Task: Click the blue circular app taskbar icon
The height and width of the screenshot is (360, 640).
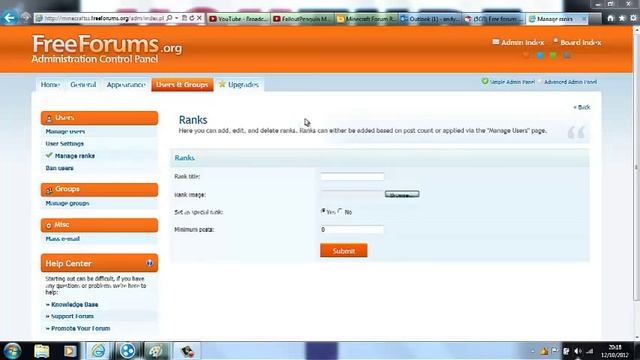Action: pos(127,351)
